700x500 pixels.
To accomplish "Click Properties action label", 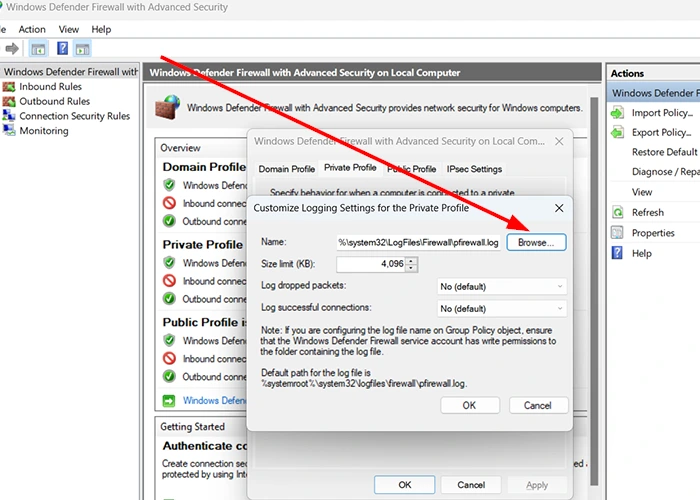I will 653,233.
